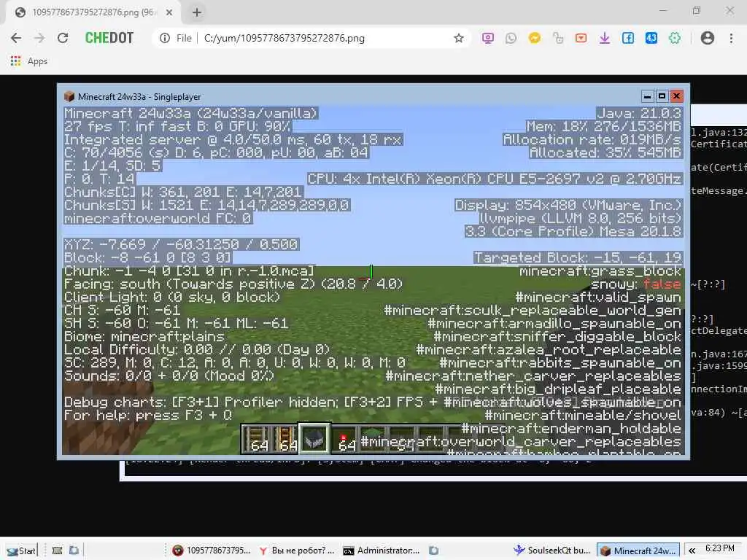Switch to Вы не робот? taskbar window
Screen dimensions: 747x560
tap(296, 551)
